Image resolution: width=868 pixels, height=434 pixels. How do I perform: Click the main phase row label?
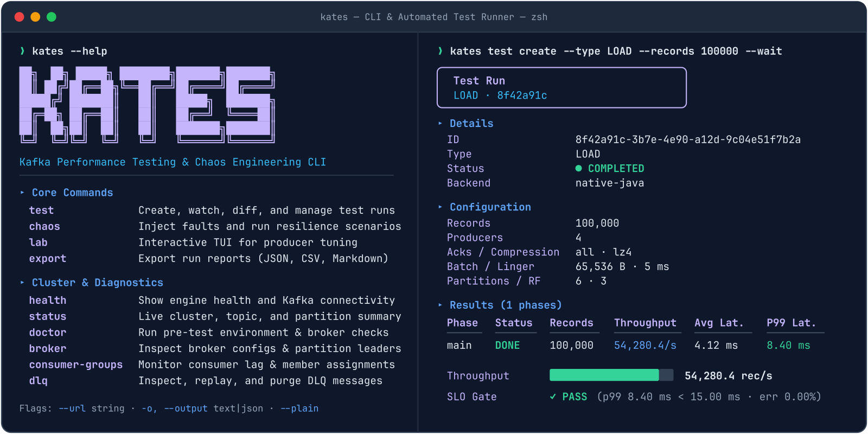459,345
